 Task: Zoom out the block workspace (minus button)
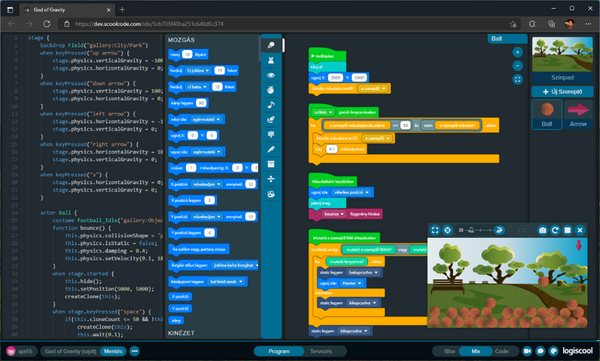517,66
